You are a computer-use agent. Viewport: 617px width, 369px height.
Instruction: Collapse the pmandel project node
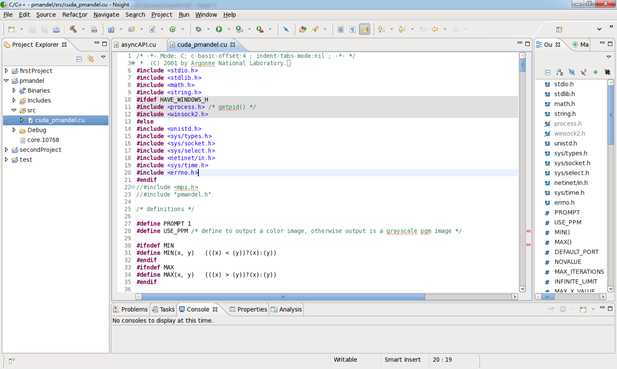click(6, 81)
